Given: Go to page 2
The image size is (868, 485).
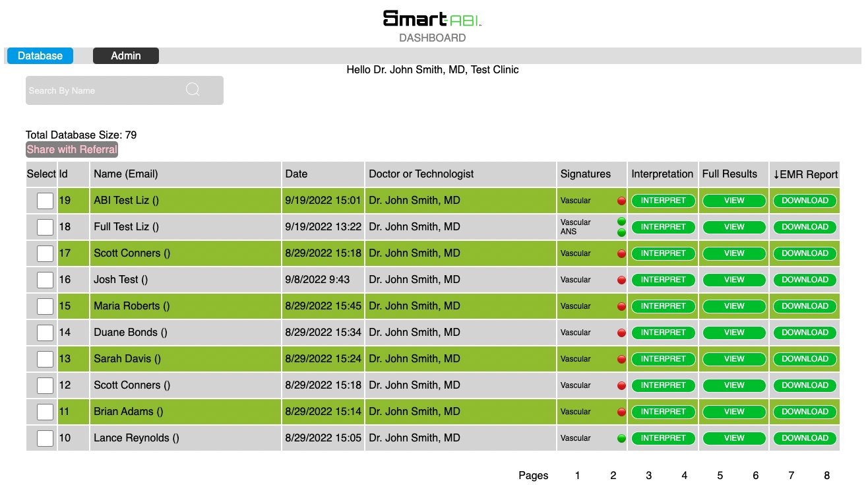Looking at the screenshot, I should pyautogui.click(x=613, y=475).
